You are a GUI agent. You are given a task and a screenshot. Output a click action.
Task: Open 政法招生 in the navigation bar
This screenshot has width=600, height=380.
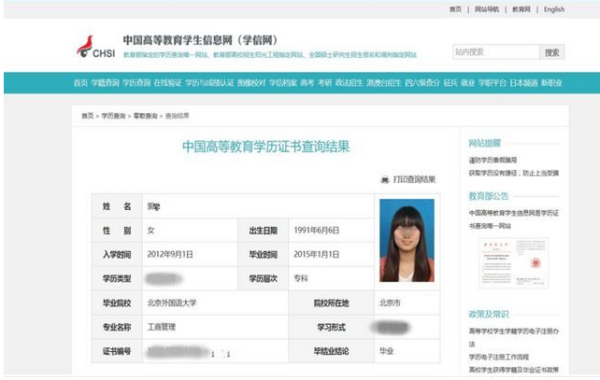pos(349,83)
